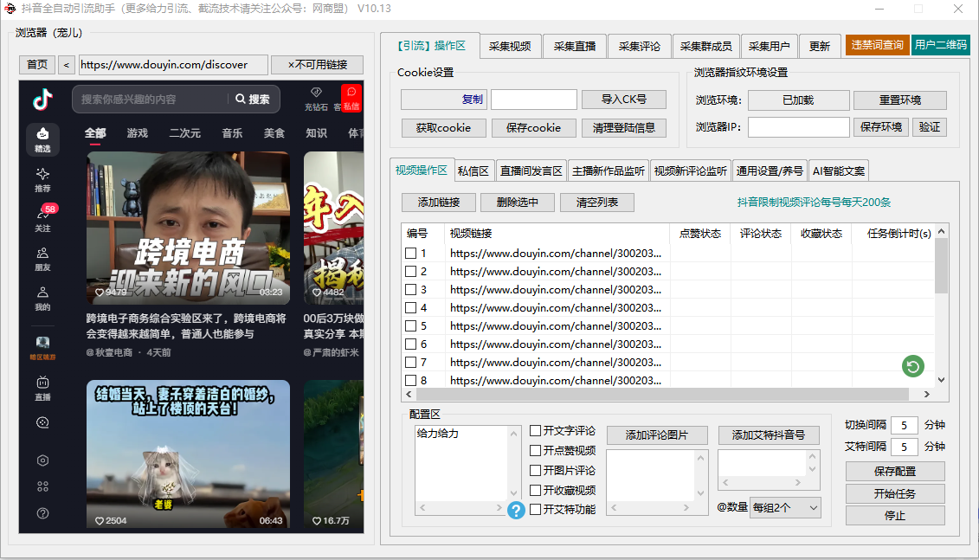The image size is (979, 560).
Task: Click the hexagon settings icon in Douyin sidebar
Action: [x=42, y=460]
